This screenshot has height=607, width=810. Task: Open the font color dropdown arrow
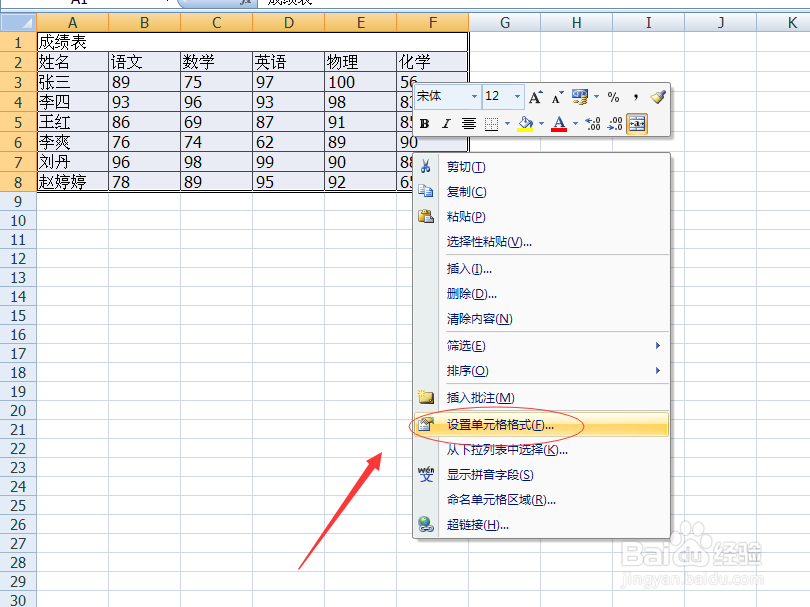tap(575, 122)
